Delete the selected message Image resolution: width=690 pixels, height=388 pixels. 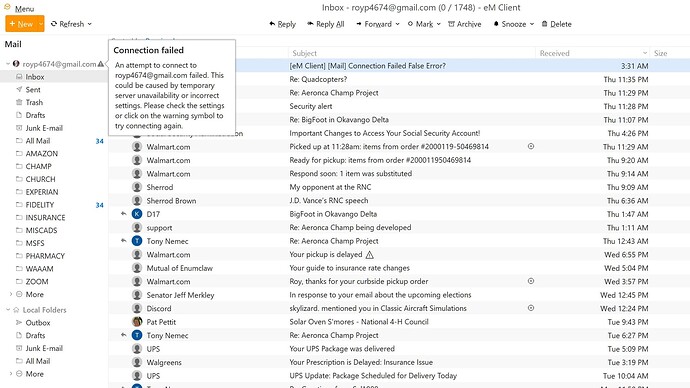pos(557,24)
